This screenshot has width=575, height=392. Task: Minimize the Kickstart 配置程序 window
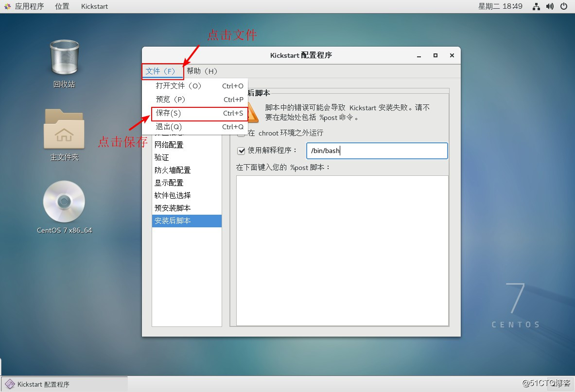[419, 56]
